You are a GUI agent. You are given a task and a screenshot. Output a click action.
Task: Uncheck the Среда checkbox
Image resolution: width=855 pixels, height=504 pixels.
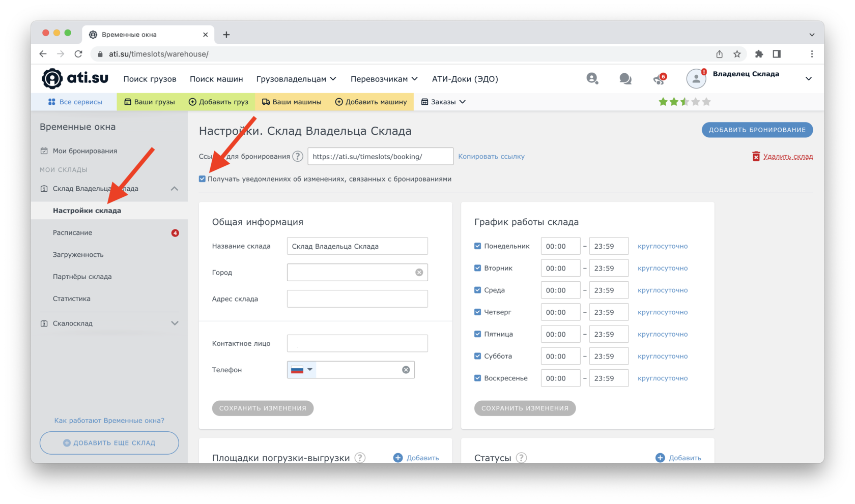[x=477, y=290]
